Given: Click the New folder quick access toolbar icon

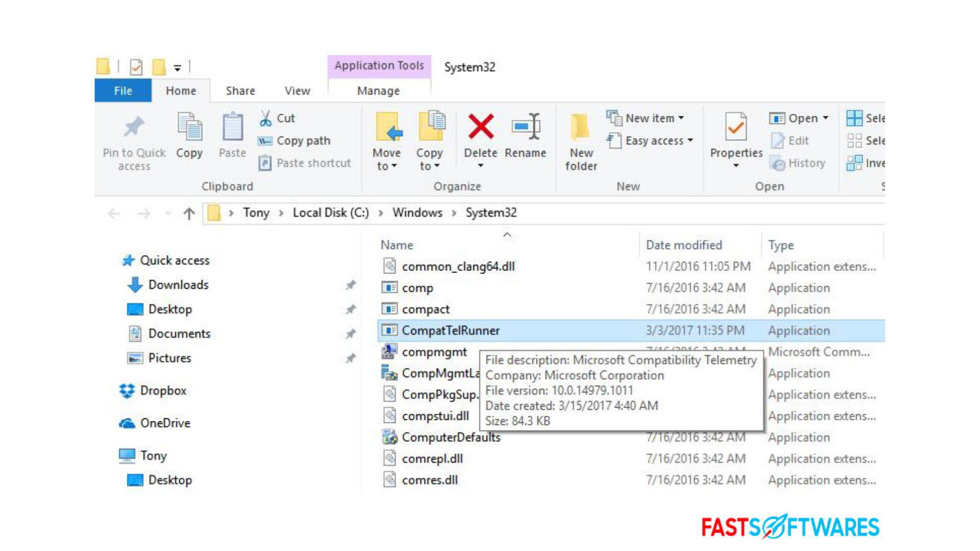Looking at the screenshot, I should [x=159, y=67].
